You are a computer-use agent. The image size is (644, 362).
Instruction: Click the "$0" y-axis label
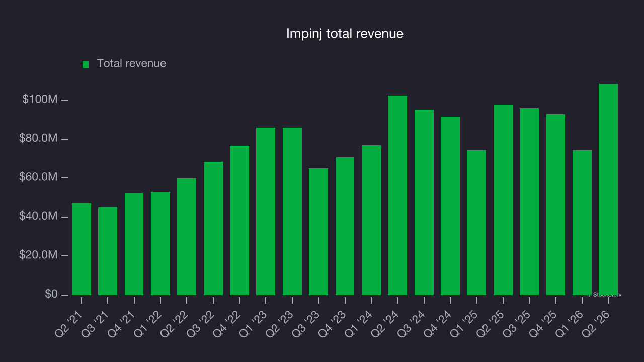click(51, 294)
